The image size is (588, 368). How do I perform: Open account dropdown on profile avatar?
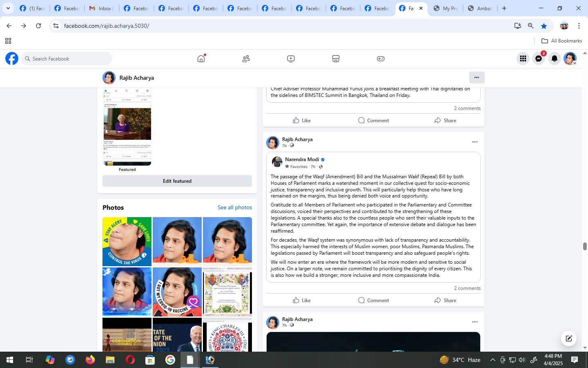(x=575, y=63)
